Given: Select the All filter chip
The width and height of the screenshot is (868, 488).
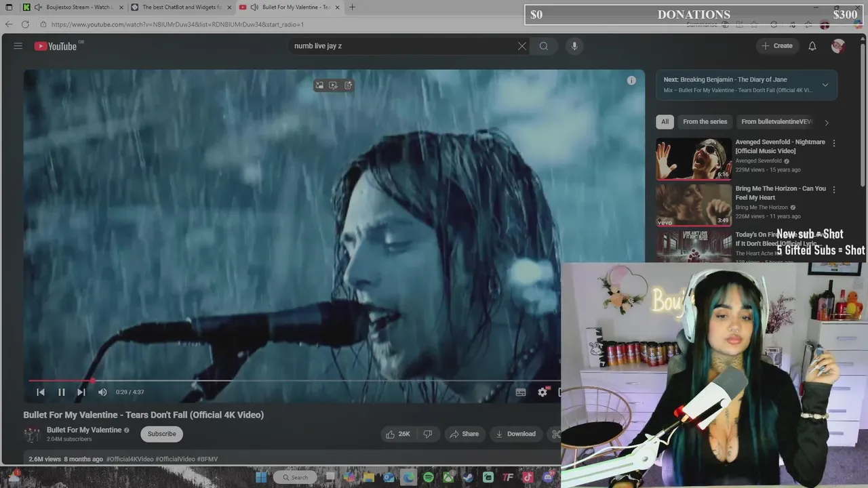Looking at the screenshot, I should [x=665, y=122].
